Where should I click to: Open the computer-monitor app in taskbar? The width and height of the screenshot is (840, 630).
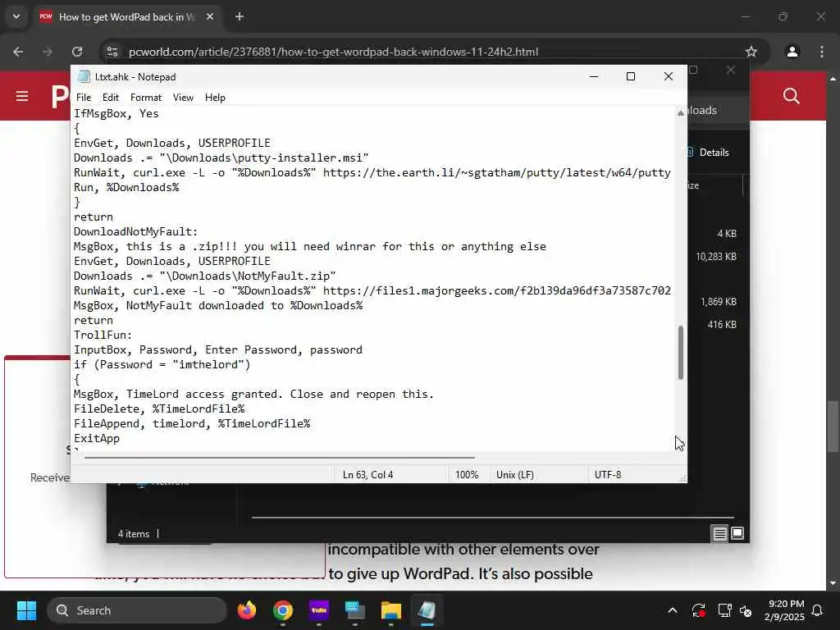click(355, 610)
